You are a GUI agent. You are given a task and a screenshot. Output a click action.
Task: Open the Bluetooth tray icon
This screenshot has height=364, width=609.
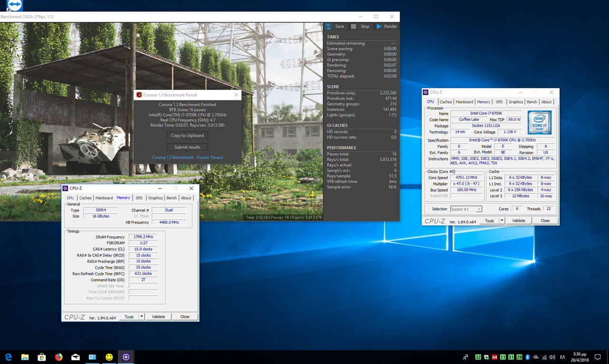click(527, 357)
